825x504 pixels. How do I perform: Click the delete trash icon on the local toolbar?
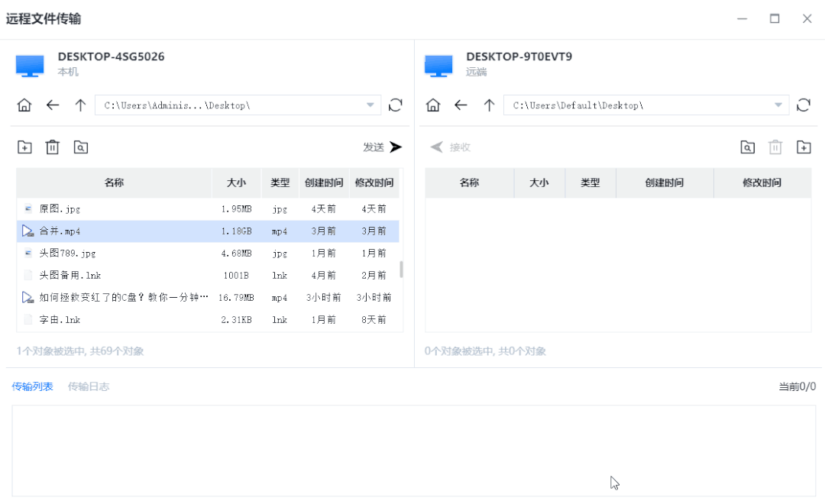[x=52, y=147]
